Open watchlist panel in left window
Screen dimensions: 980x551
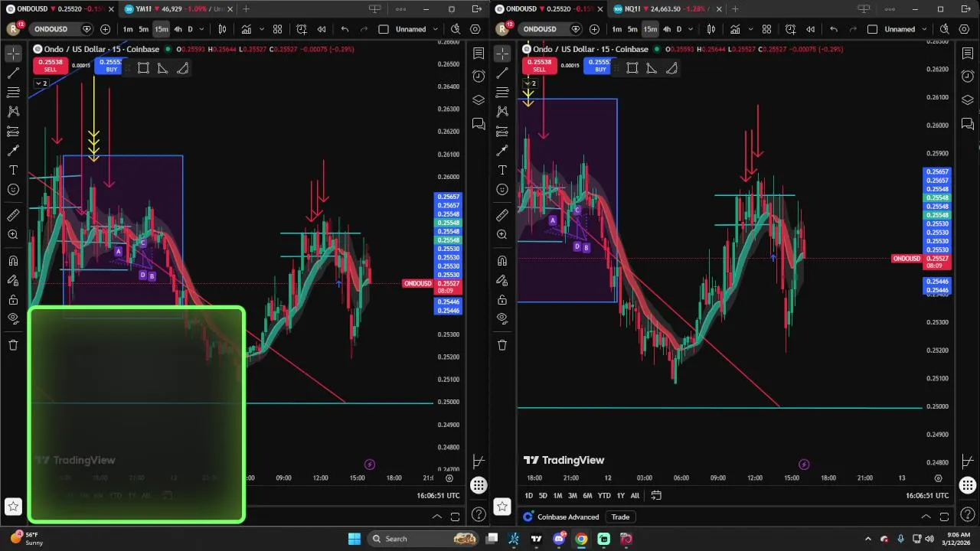tap(479, 54)
